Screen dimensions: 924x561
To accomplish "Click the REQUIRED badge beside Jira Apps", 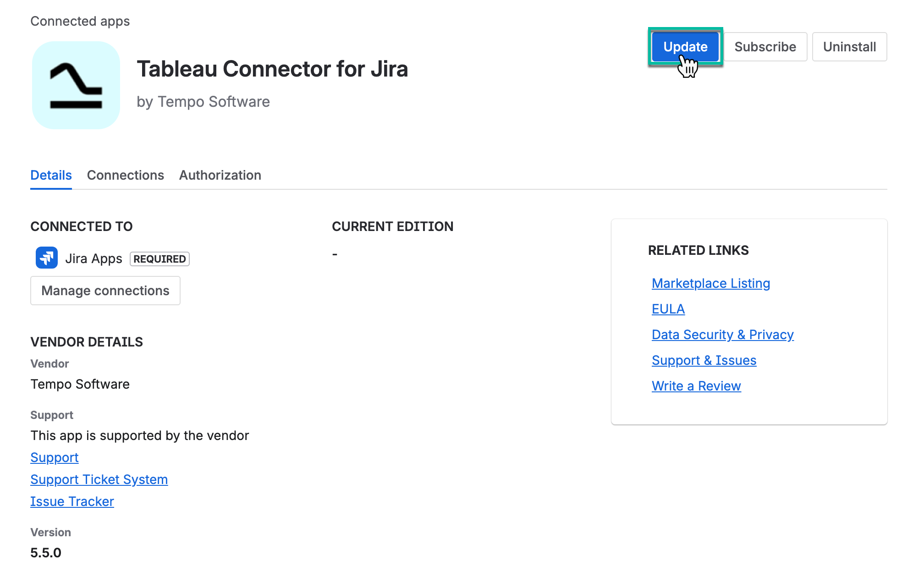I will pos(159,259).
